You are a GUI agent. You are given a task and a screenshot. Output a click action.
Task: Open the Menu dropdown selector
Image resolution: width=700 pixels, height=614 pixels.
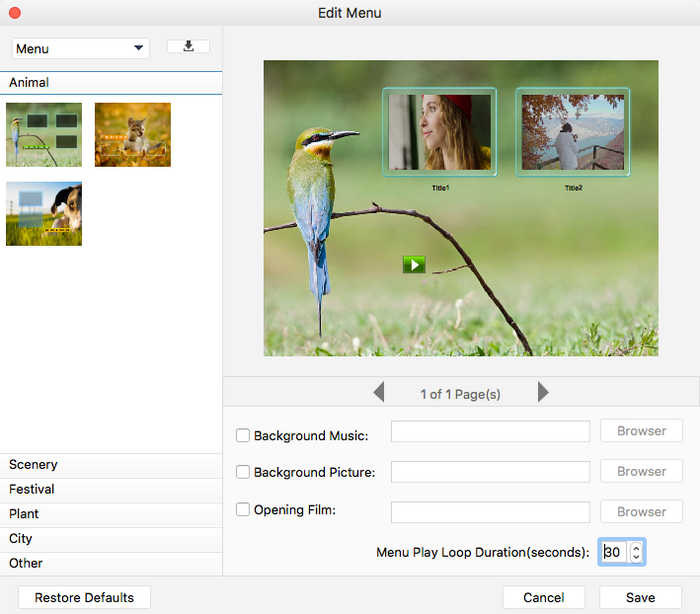(80, 48)
